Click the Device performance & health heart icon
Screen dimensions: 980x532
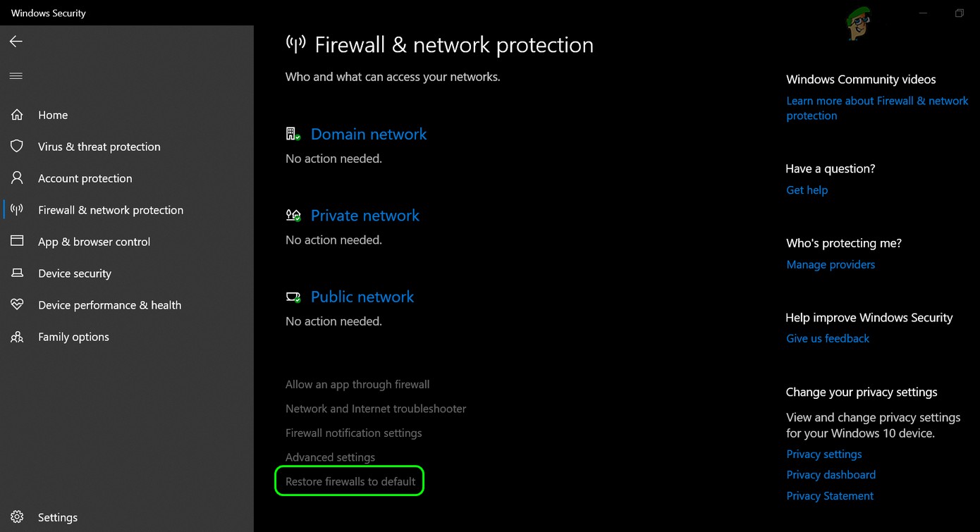click(x=17, y=304)
